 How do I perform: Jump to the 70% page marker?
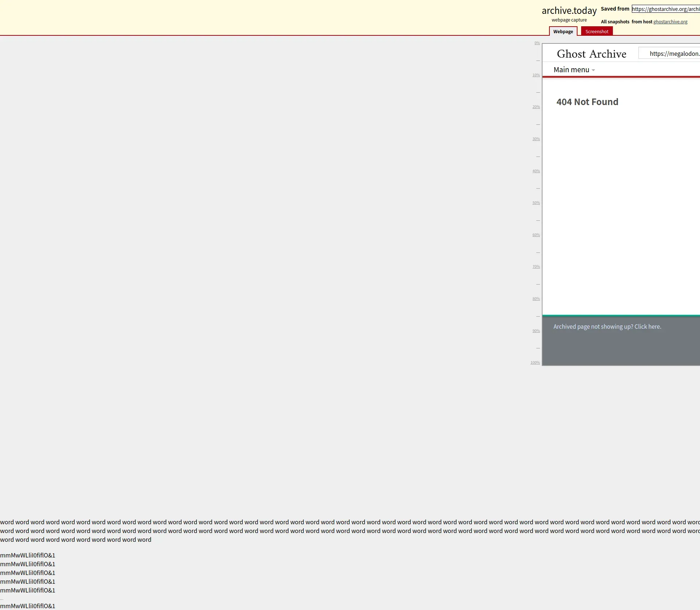(536, 267)
